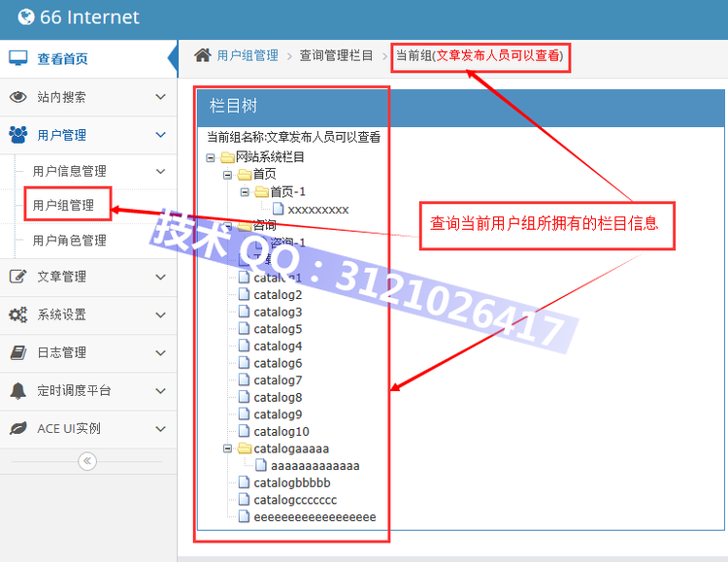Click the folder icon of 首页-1
The image size is (728, 562).
261,192
